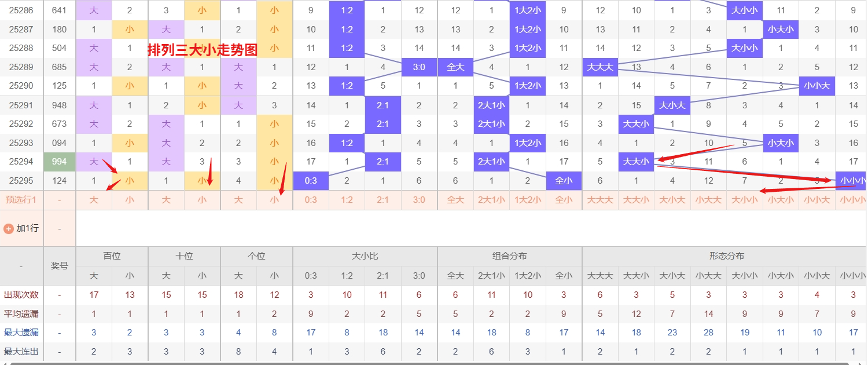Viewport: 868px width, 365px height.
Task: Toggle 2大1小 in the 预选行1 row
Action: tap(491, 200)
